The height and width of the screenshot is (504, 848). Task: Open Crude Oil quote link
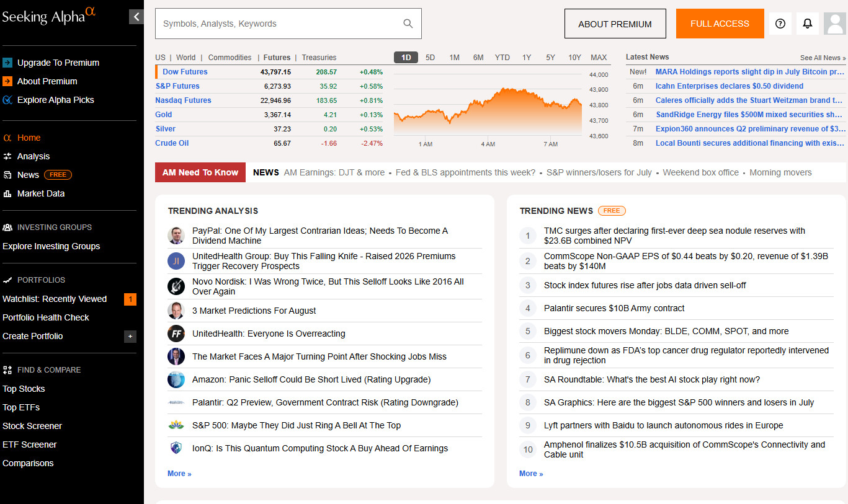pyautogui.click(x=172, y=143)
